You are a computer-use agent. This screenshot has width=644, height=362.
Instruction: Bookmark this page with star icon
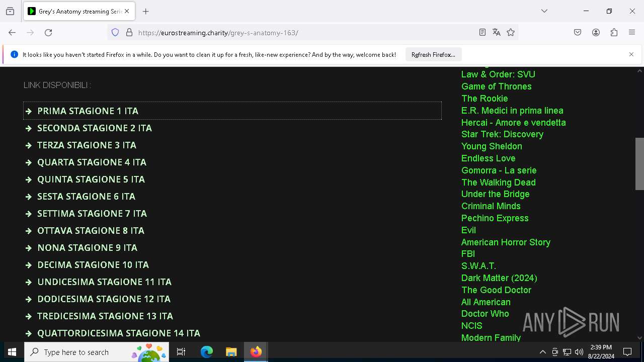click(x=511, y=33)
